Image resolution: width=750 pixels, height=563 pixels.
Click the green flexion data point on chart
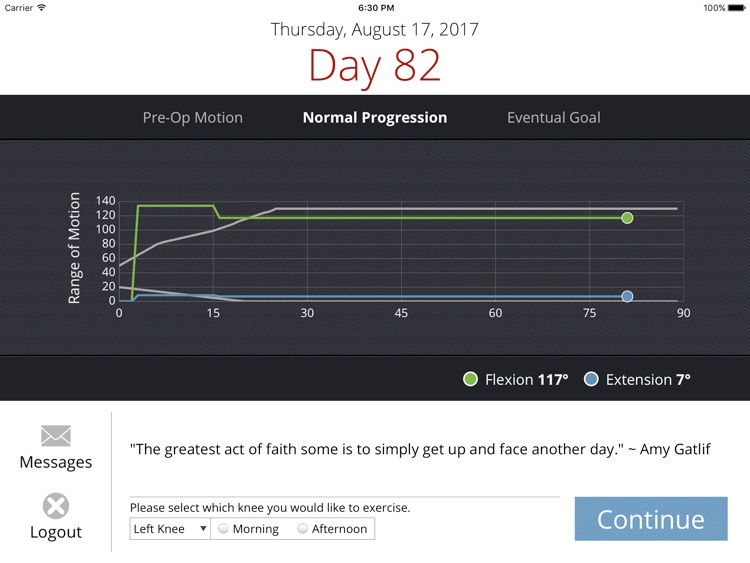[x=627, y=217]
